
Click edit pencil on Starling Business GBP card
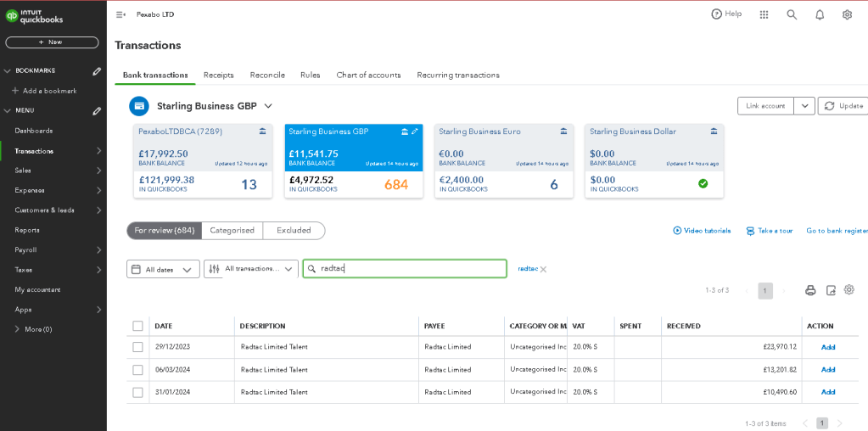coord(414,132)
